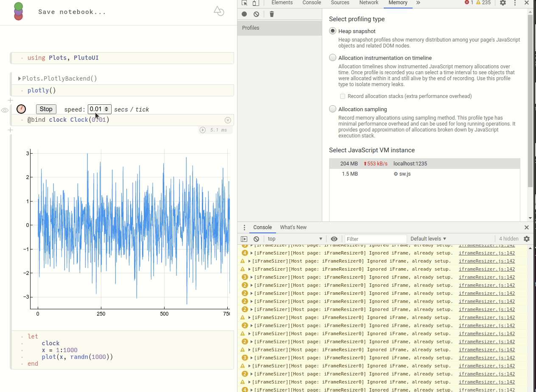The width and height of the screenshot is (536, 392).
Task: Click the console Filter input field
Action: pos(376,239)
